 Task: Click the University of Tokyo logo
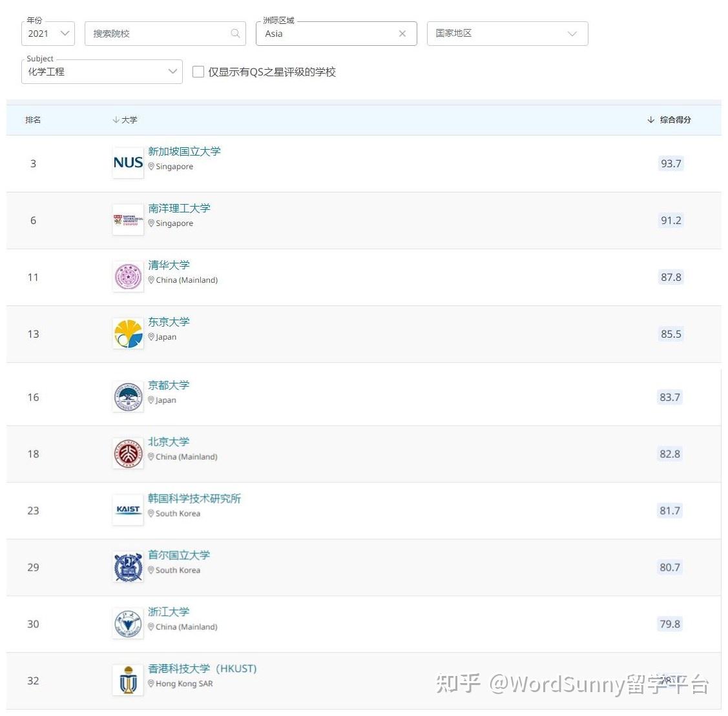coord(128,333)
